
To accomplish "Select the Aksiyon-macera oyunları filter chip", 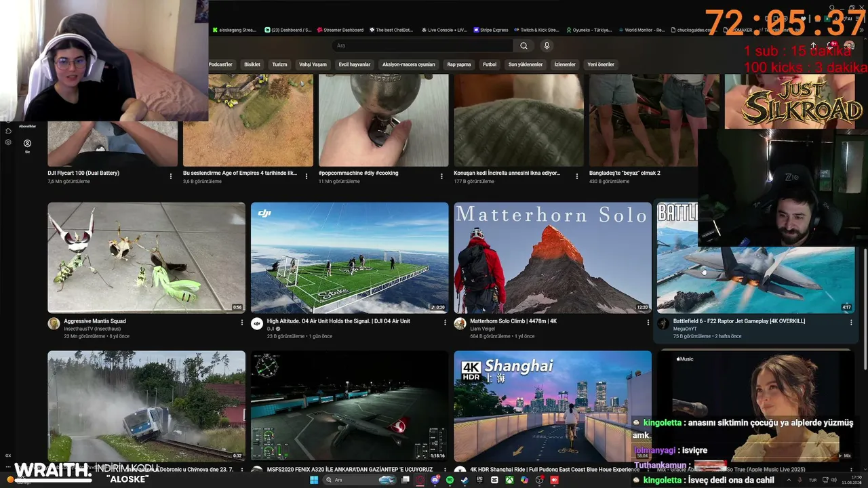I will pos(409,64).
